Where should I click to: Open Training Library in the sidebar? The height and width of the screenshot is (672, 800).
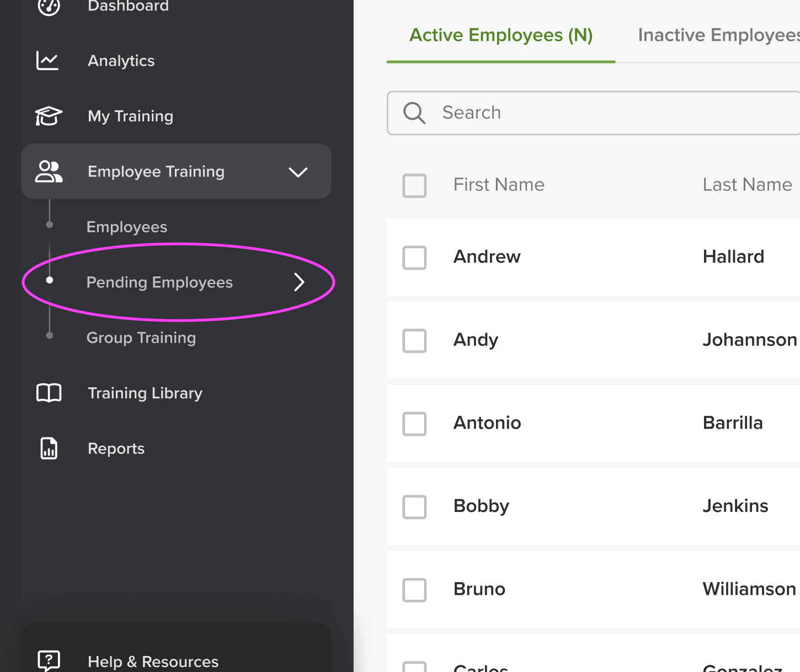coord(145,393)
